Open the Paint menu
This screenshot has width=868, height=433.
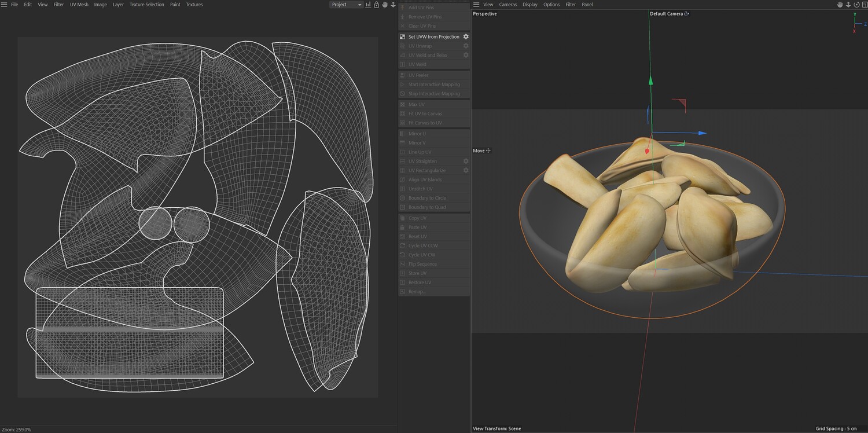pyautogui.click(x=175, y=5)
